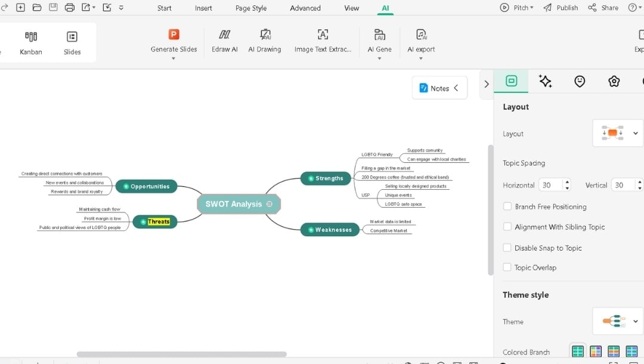Select the Weaknesses topic node
The height and width of the screenshot is (364, 644).
(x=330, y=229)
